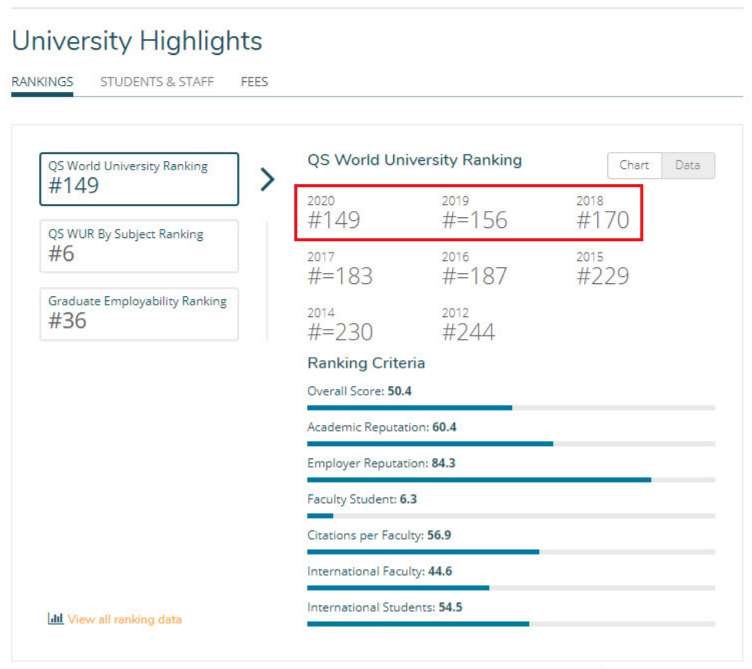This screenshot has width=752, height=669.
Task: Switch to the Data view toggle
Action: [x=688, y=165]
